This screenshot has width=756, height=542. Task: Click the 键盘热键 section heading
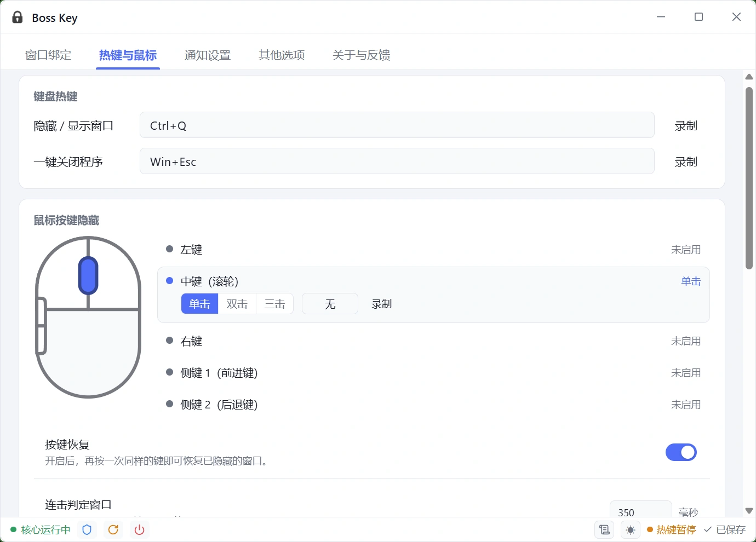55,96
